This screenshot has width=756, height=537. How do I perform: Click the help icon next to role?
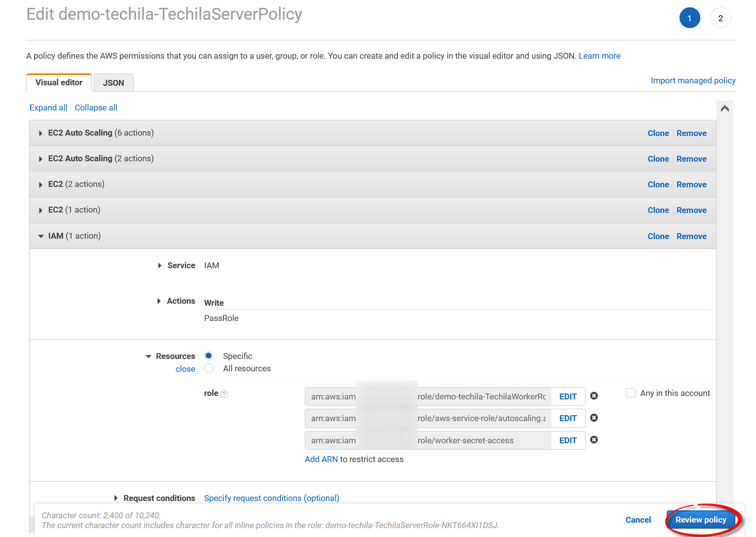[224, 394]
